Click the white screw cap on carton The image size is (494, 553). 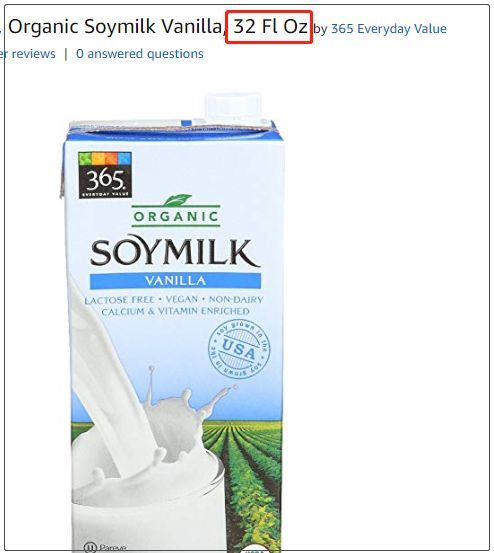pyautogui.click(x=233, y=105)
